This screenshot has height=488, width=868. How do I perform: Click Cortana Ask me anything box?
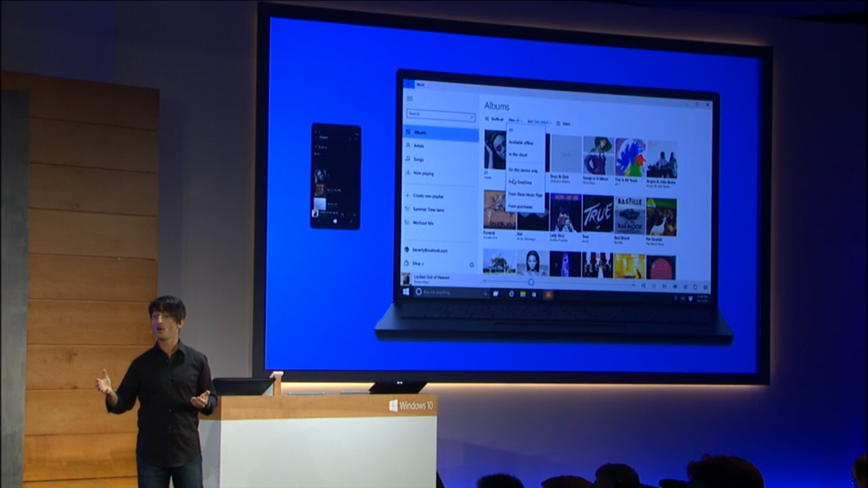tap(453, 293)
